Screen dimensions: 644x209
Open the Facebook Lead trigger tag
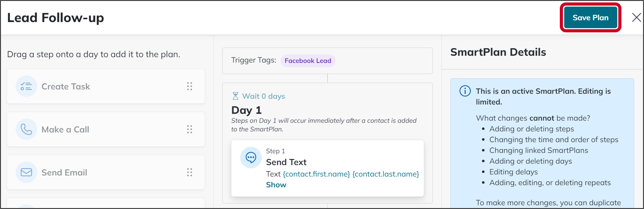click(x=308, y=61)
